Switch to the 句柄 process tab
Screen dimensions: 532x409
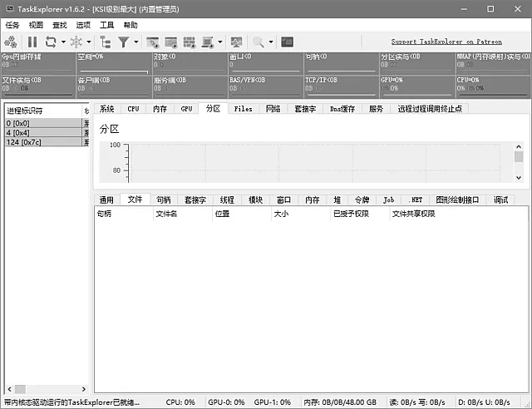[x=164, y=200]
